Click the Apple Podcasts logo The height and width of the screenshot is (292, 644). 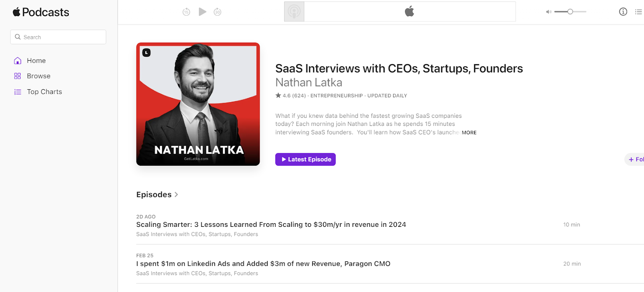point(41,12)
